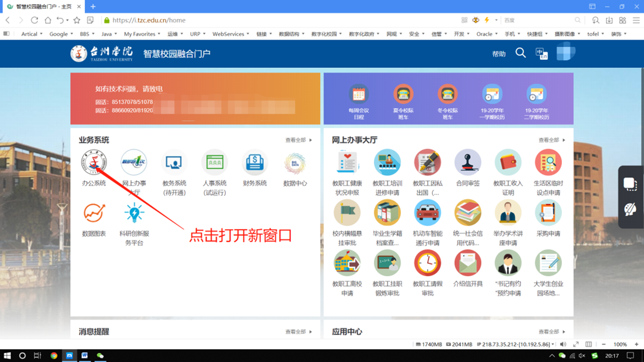
Task: Expand the Google bookmarks folder dropdown
Action: point(62,34)
